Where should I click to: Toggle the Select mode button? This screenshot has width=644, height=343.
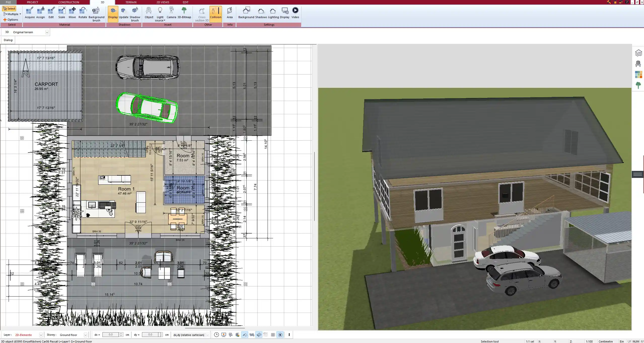(9, 9)
